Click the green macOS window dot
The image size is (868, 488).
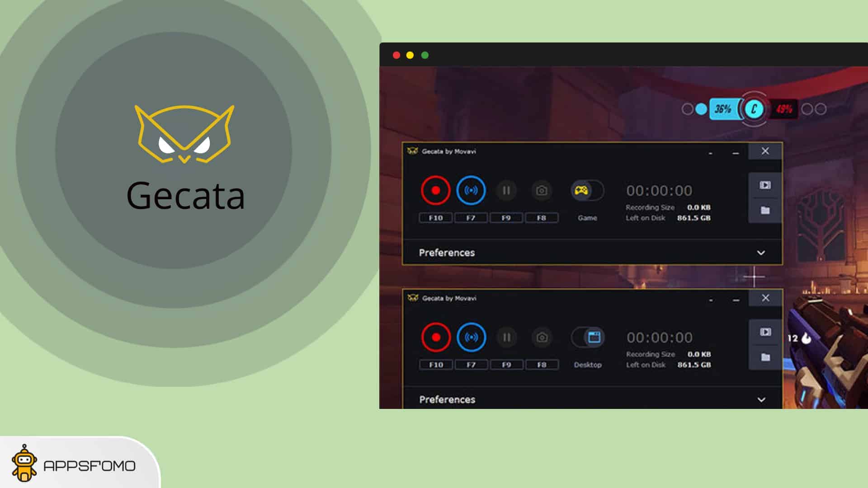point(425,55)
